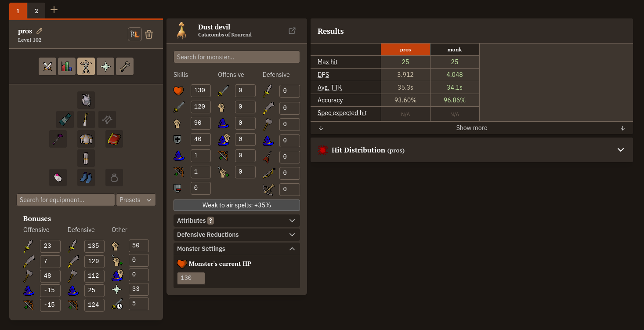Screen dimensions: 644x330
Task: Select the monk column header in Results
Action: [x=455, y=50]
